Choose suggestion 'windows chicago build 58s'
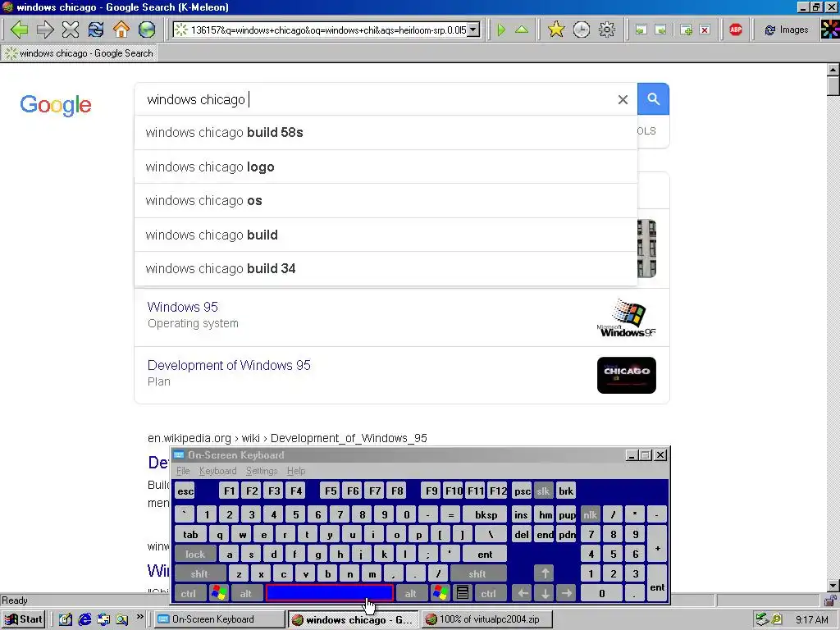 click(386, 133)
